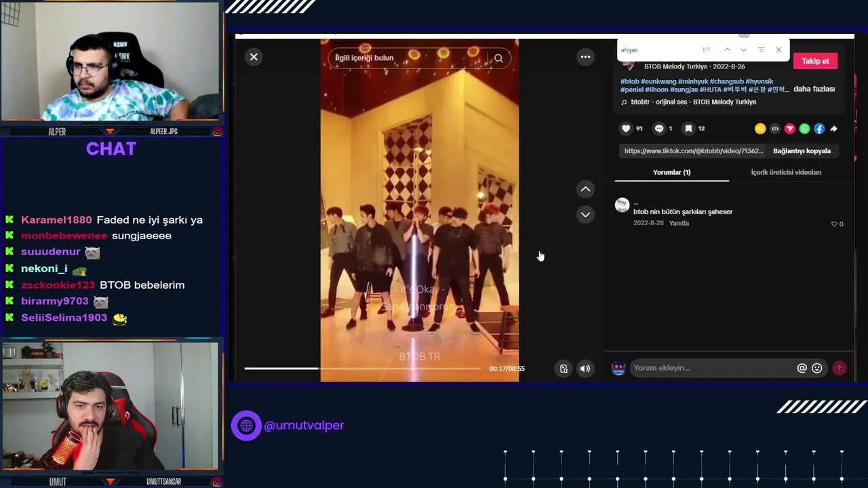
Task: Click zsckookie123 username in chat
Action: (58, 285)
